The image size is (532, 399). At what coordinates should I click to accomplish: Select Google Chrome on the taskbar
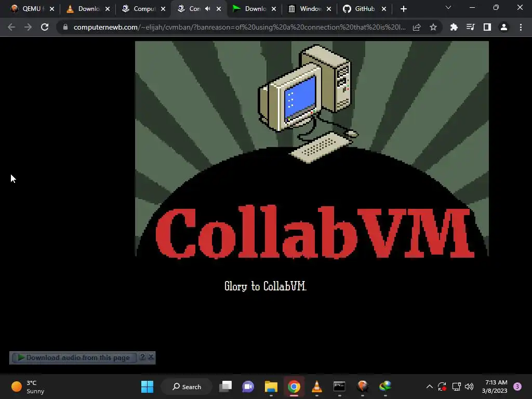pyautogui.click(x=294, y=387)
